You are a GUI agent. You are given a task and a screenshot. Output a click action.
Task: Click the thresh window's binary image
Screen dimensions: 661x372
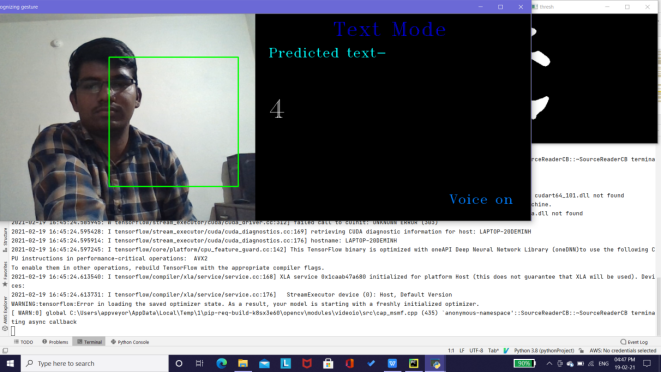[x=594, y=78]
